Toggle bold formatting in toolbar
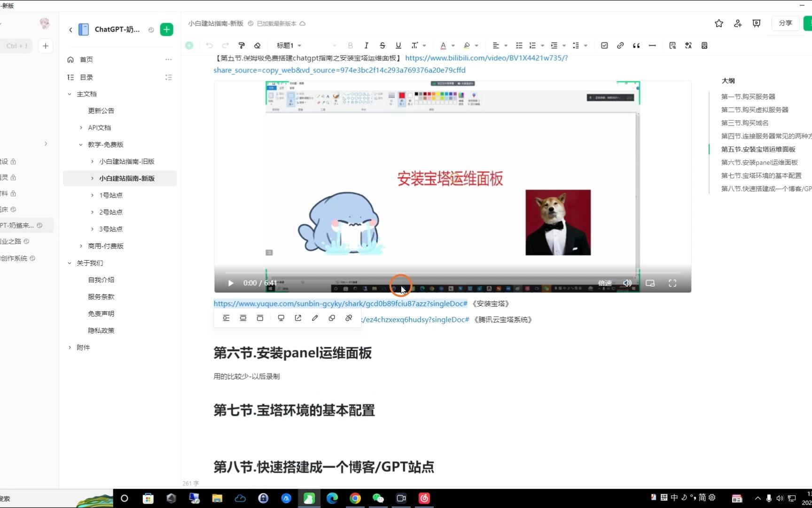Screen dimensions: 812x508 coord(350,46)
